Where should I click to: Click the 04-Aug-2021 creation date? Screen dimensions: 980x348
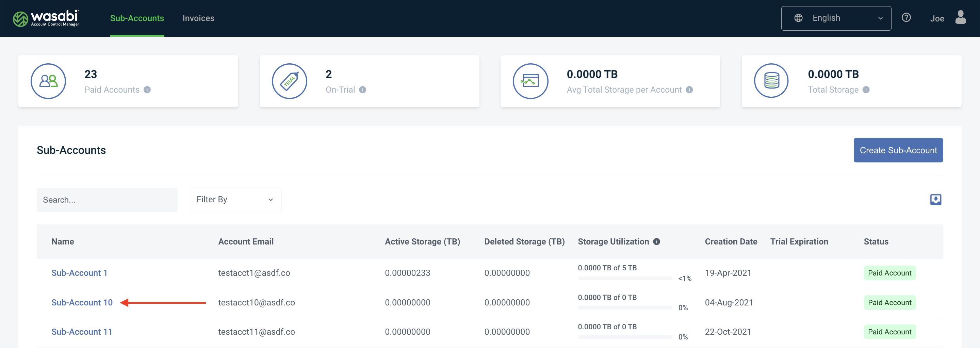point(729,302)
